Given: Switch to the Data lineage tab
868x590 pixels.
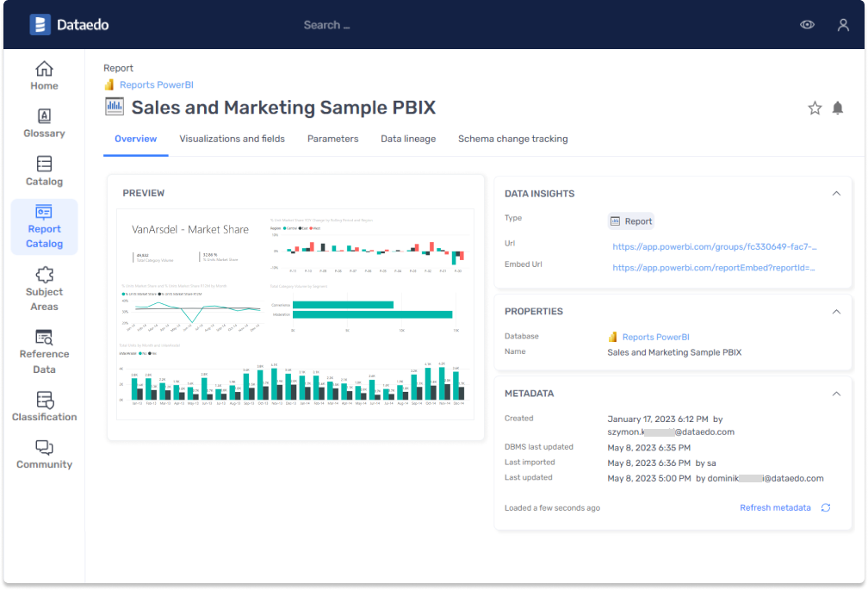Looking at the screenshot, I should pyautogui.click(x=407, y=139).
